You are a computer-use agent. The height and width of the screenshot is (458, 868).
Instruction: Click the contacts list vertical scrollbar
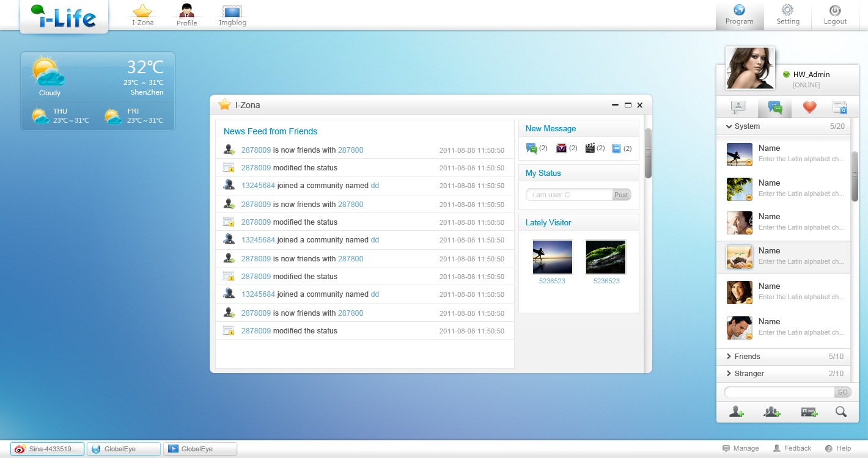point(855,176)
